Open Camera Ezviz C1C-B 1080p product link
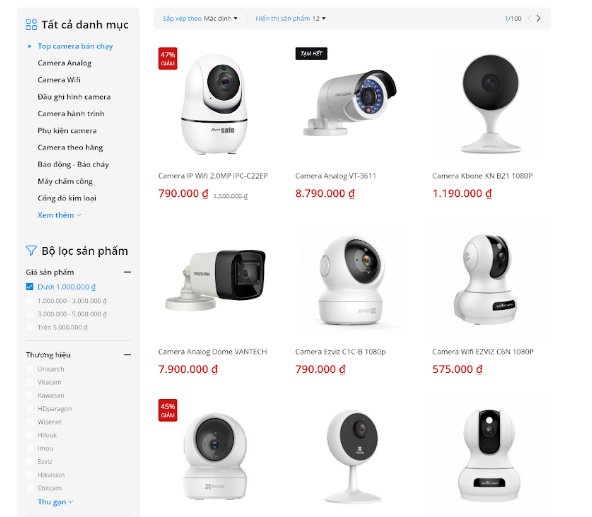This screenshot has height=517, width=592. coord(340,352)
